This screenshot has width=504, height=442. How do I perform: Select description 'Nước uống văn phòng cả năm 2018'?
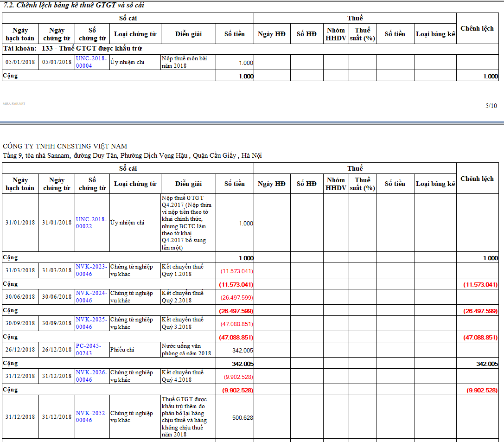click(186, 349)
